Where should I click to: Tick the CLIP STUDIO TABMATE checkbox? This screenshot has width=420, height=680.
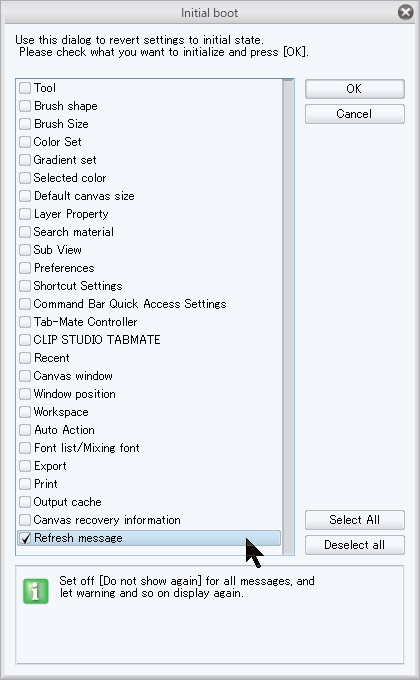point(25,340)
